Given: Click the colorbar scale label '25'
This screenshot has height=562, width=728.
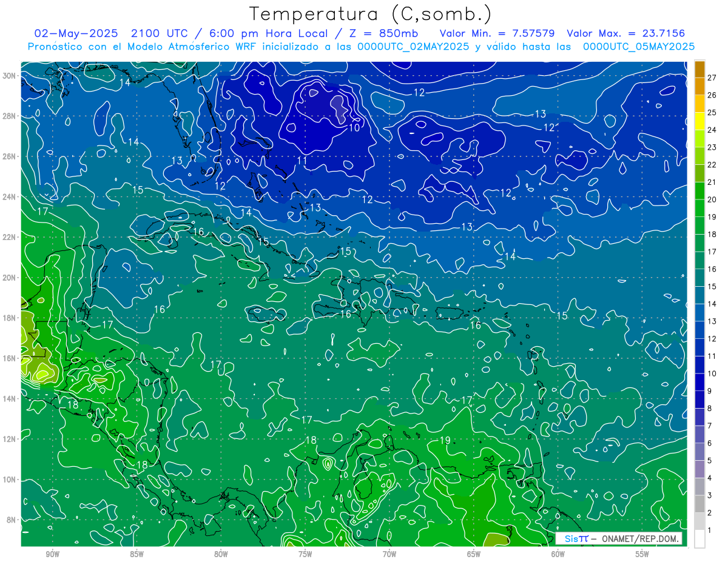Looking at the screenshot, I should (712, 113).
